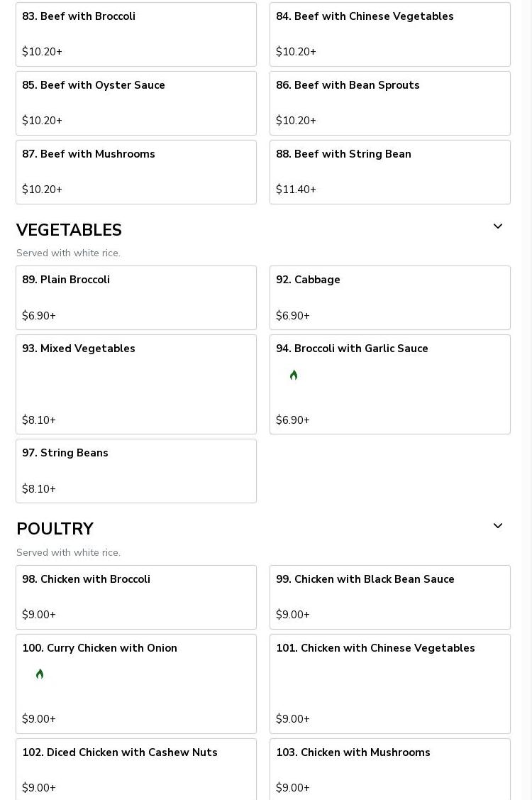Open 97. String Beans item
The image size is (532, 800).
click(x=135, y=471)
